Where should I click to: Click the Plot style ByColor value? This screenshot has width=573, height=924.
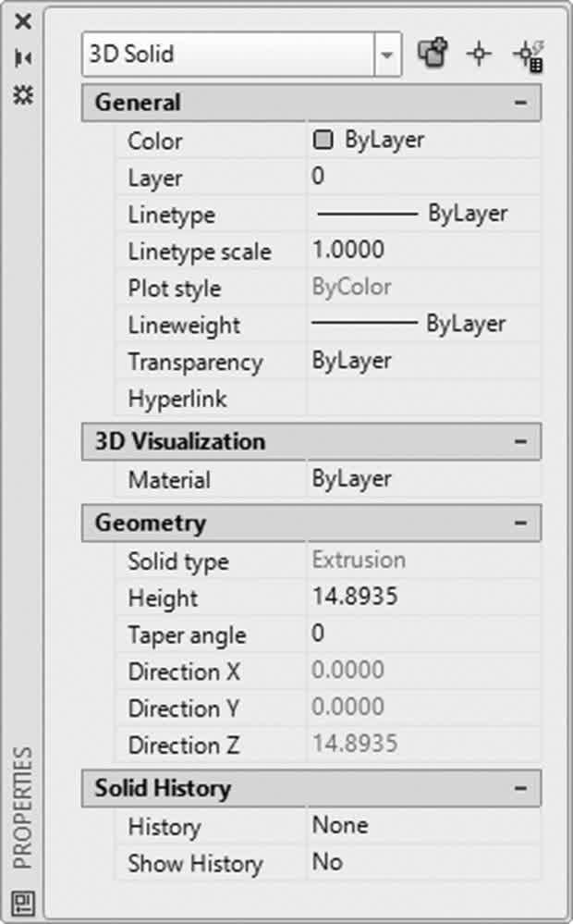click(x=423, y=287)
